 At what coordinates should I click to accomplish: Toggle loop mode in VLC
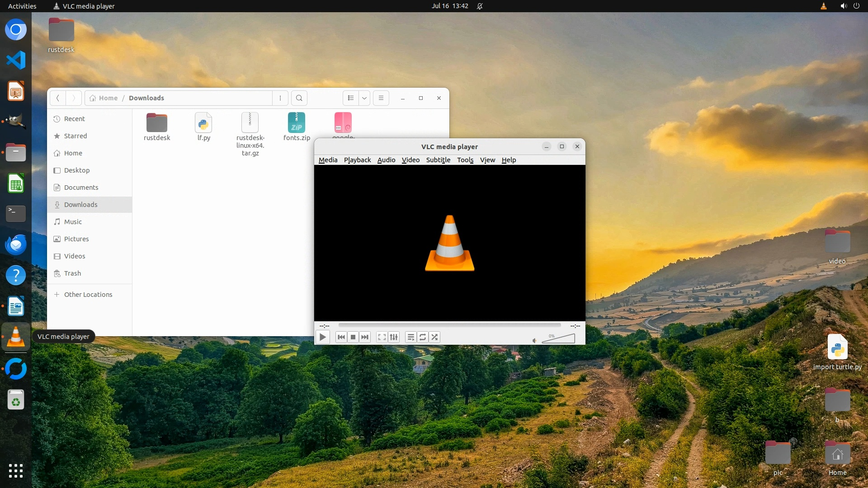coord(423,337)
